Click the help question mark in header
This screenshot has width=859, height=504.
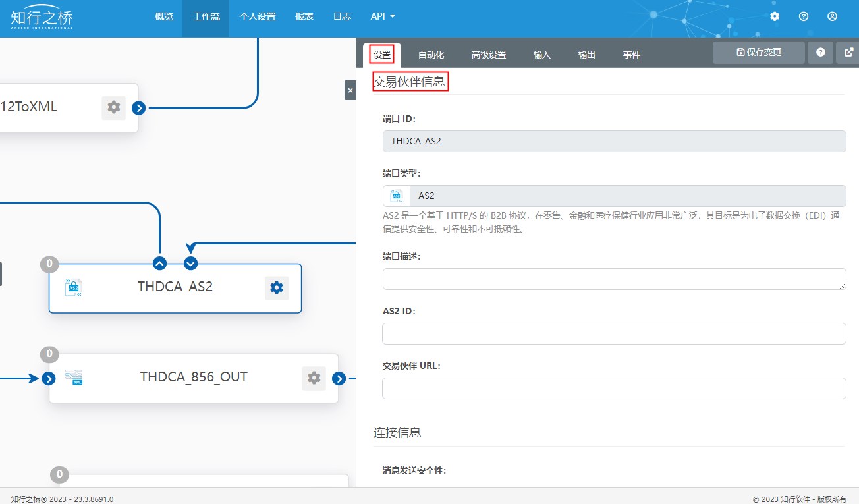pos(803,16)
